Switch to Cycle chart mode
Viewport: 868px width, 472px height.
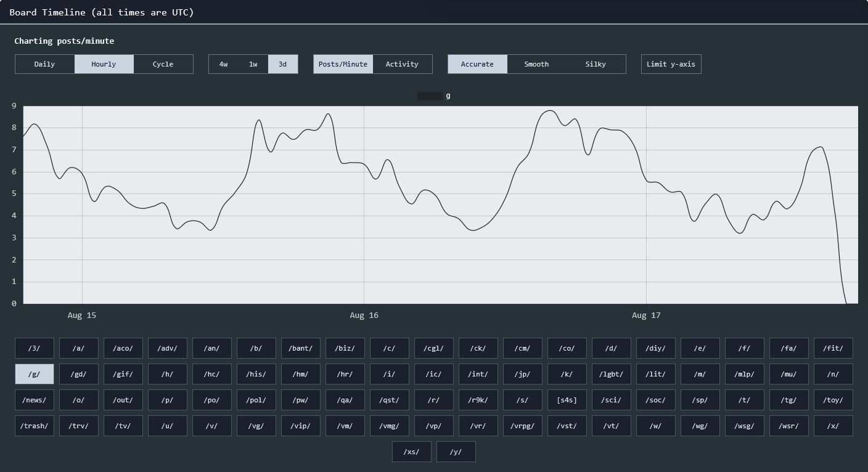pyautogui.click(x=163, y=64)
